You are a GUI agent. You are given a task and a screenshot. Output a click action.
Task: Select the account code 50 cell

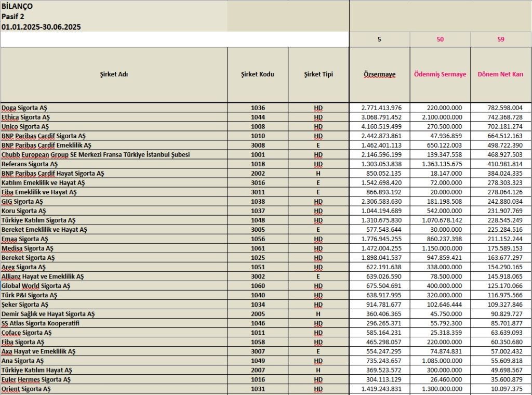pyautogui.click(x=440, y=39)
